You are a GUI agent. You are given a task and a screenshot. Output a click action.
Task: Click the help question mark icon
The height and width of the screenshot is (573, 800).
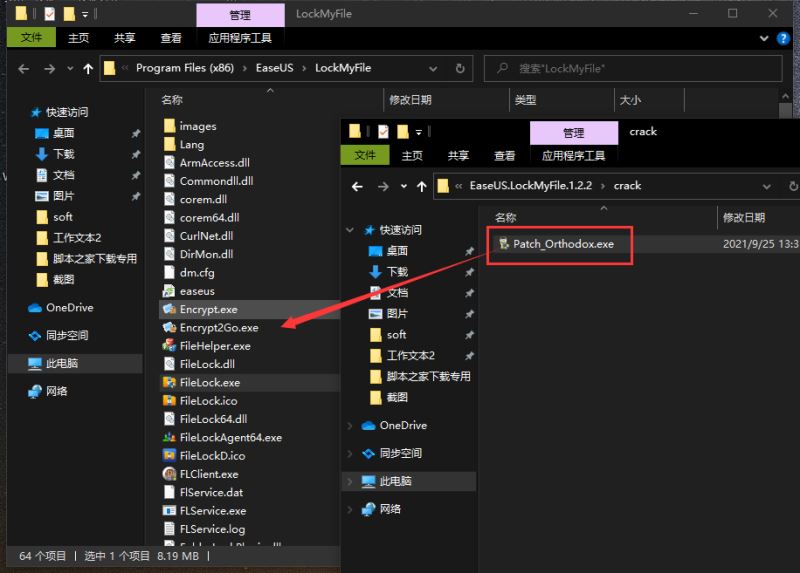(783, 38)
